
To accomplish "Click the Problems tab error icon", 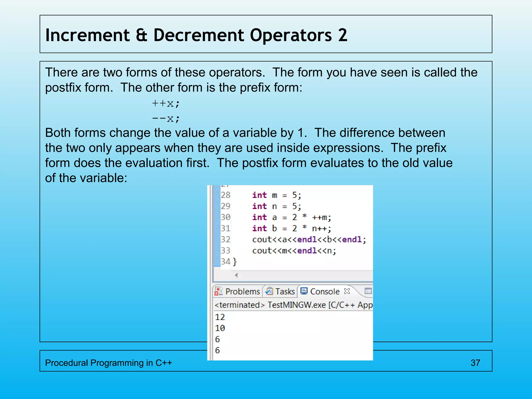I will 218,291.
